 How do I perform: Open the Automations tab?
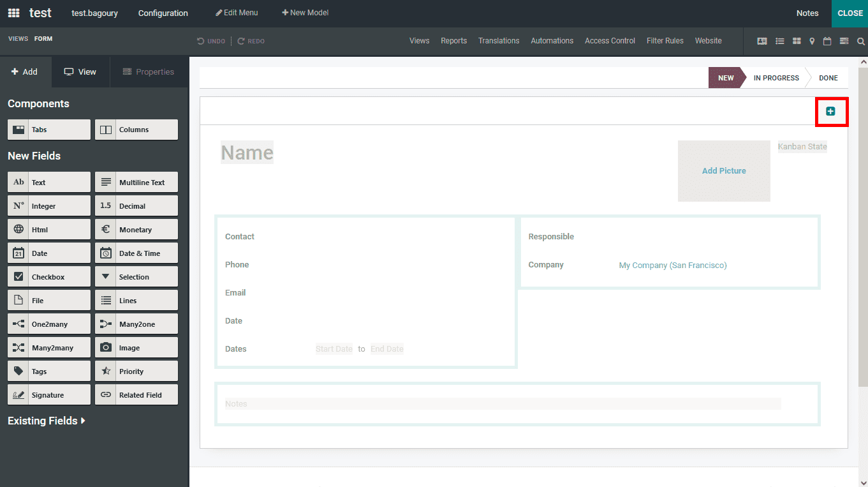point(552,40)
